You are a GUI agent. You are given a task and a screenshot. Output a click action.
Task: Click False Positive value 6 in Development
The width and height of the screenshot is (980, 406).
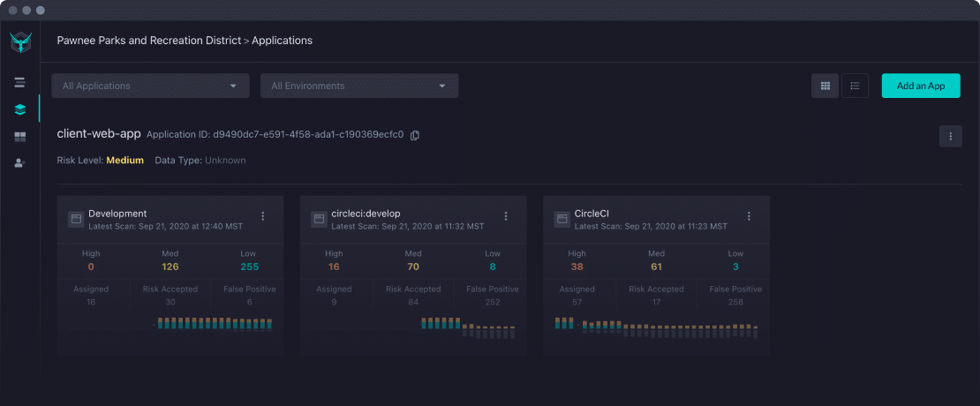pos(249,303)
